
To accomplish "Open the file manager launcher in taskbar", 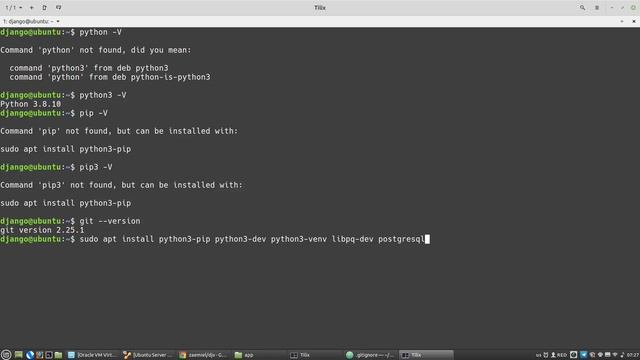I will tap(58, 355).
